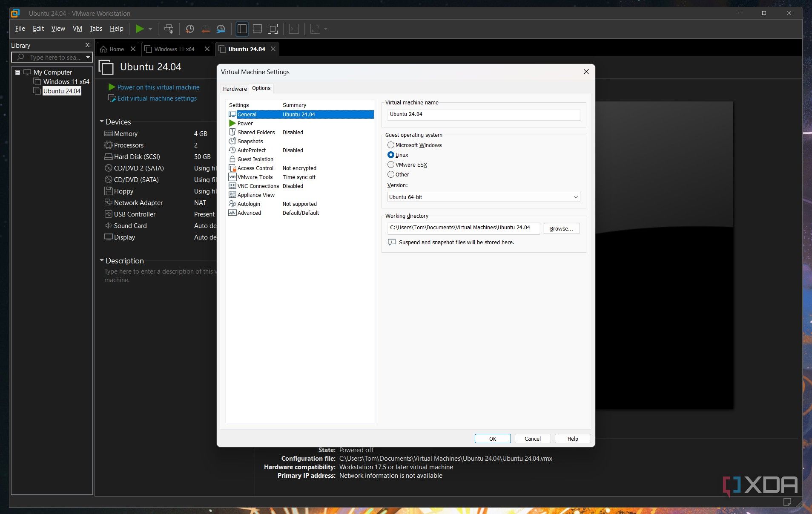Click the Send Ctrl+Alt+Del toolbar icon
Viewport: 812px width, 514px height.
(169, 29)
